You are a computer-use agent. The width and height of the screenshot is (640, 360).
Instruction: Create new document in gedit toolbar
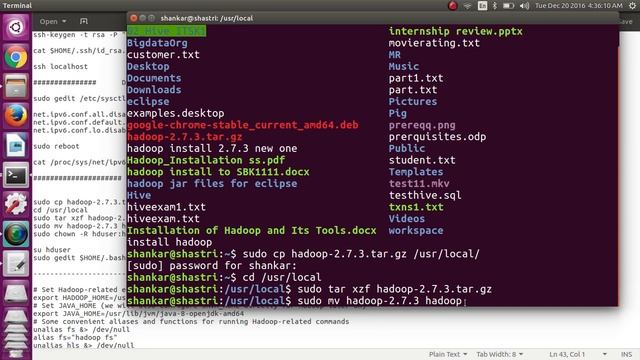(x=84, y=21)
